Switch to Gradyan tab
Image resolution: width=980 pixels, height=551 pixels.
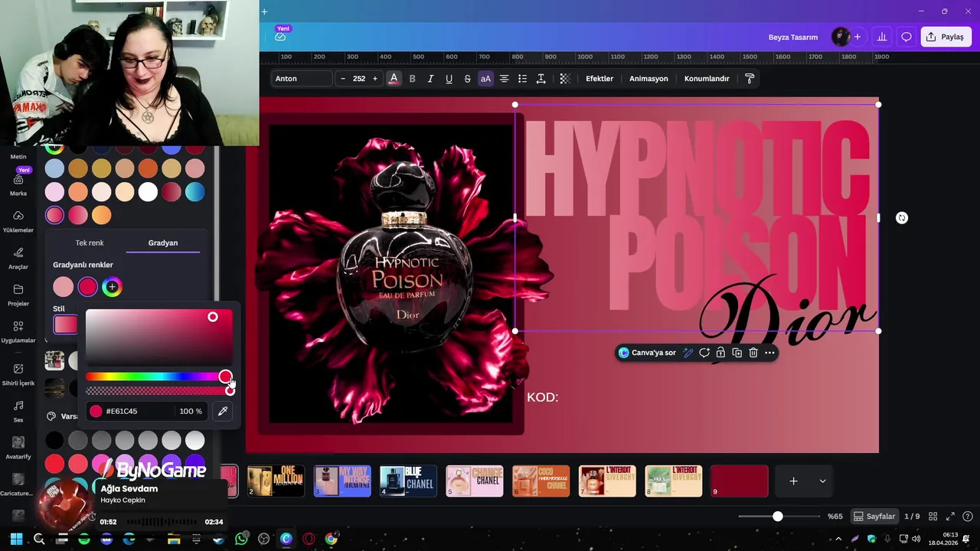tap(163, 243)
